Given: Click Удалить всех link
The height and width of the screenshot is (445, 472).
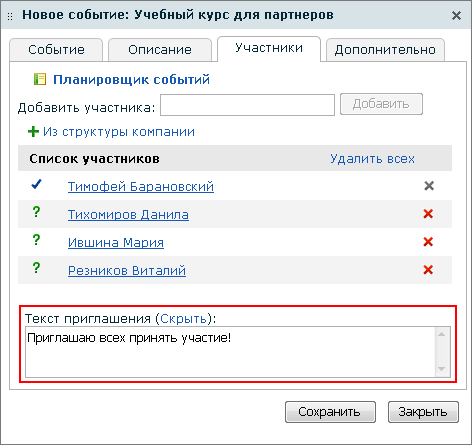Looking at the screenshot, I should click(372, 159).
